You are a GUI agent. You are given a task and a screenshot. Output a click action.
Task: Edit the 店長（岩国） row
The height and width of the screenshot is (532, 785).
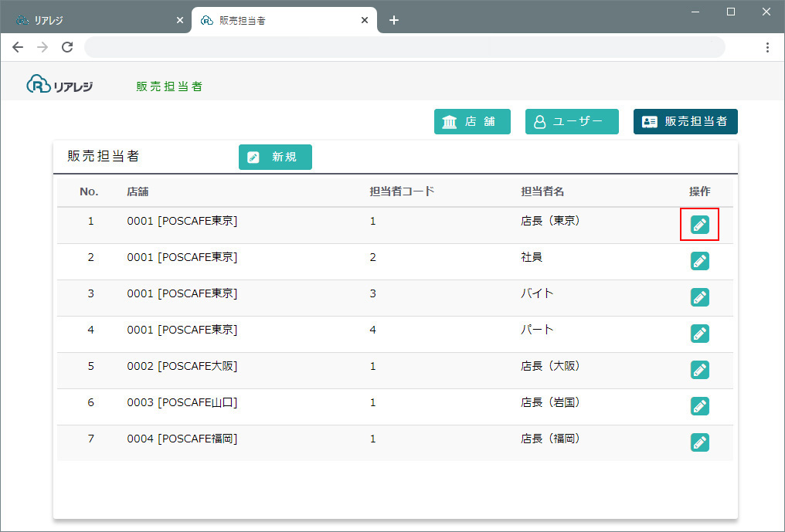point(699,406)
